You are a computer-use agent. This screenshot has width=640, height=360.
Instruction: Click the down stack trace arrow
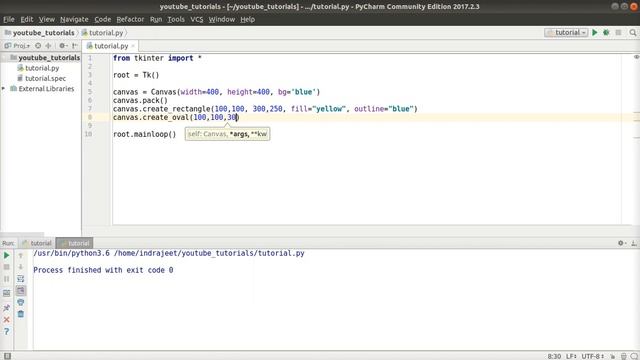pyautogui.click(x=20, y=267)
